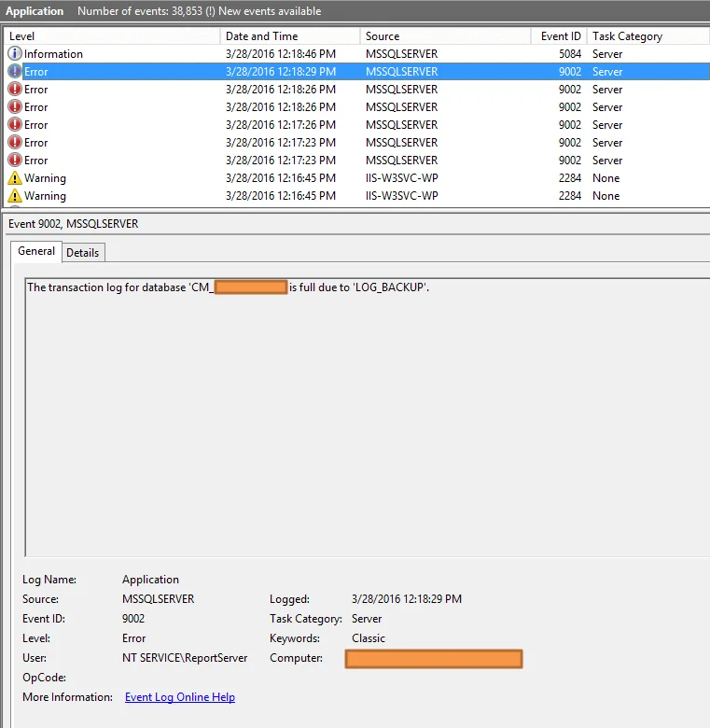Screen dimensions: 710x728
Task: Select the General tab
Action: tap(36, 251)
